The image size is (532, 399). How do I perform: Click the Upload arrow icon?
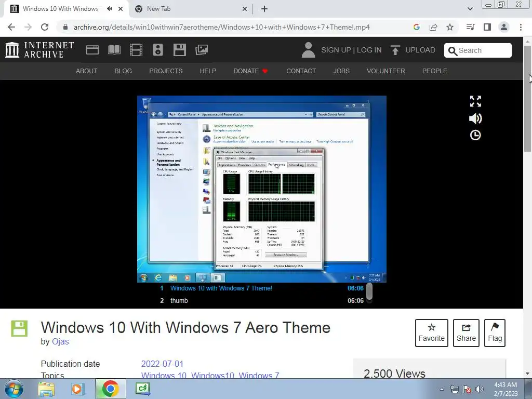[x=395, y=50]
